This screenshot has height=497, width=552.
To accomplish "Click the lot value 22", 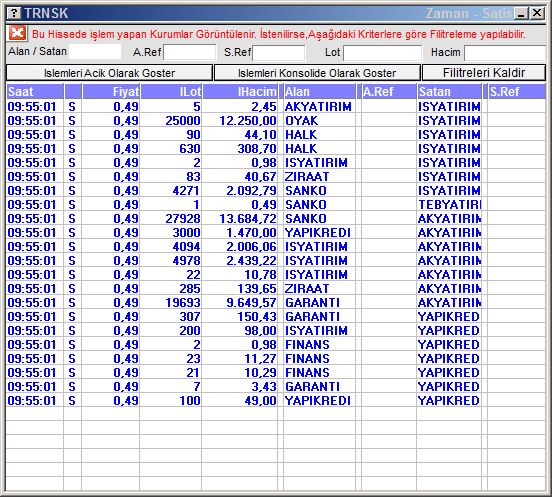I will 193,275.
